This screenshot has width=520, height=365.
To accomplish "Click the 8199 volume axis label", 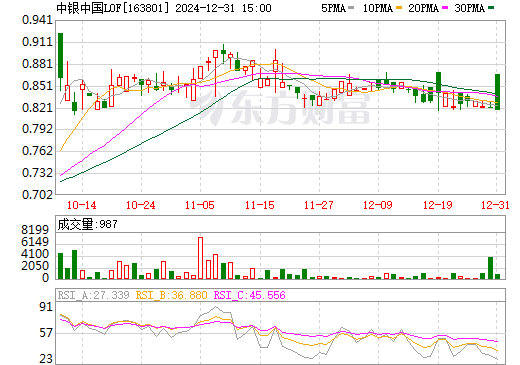I will 35,230.
